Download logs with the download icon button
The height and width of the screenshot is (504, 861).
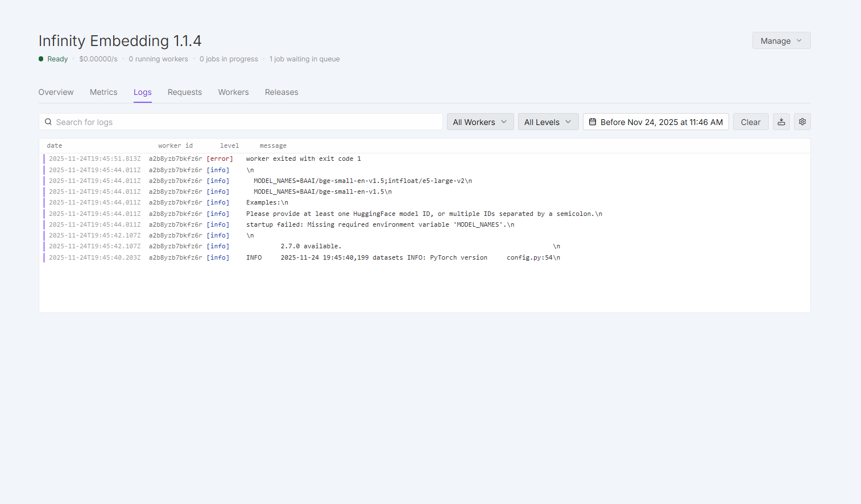tap(781, 122)
